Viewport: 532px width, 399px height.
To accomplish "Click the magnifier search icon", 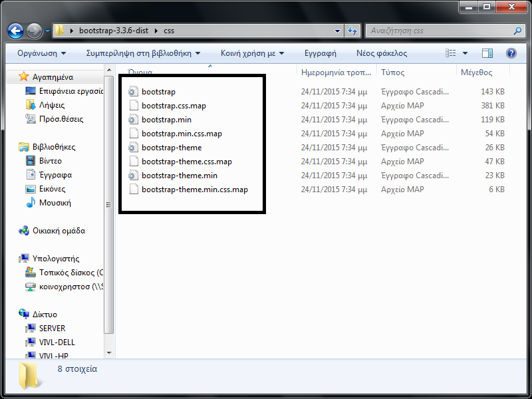I will pyautogui.click(x=518, y=31).
